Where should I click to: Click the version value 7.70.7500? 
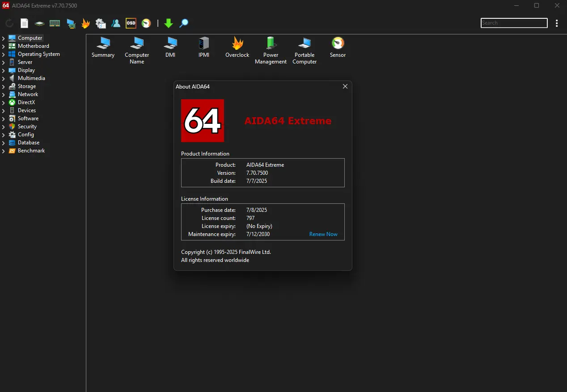[x=257, y=173]
